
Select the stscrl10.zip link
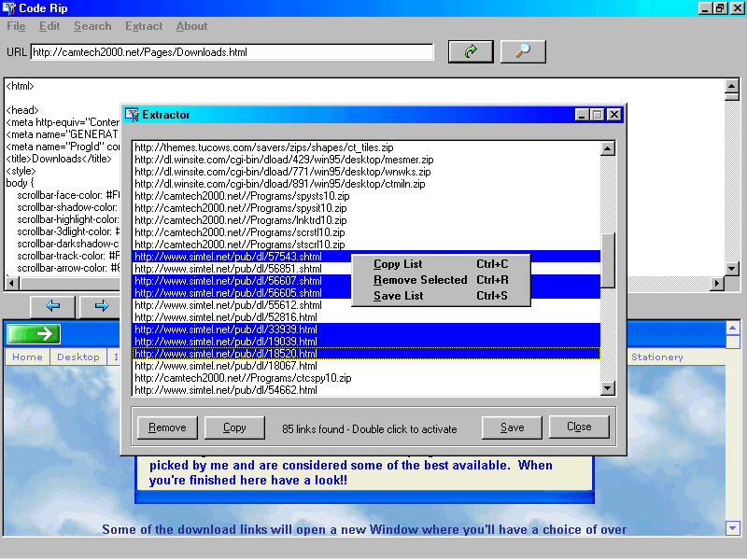[366, 245]
